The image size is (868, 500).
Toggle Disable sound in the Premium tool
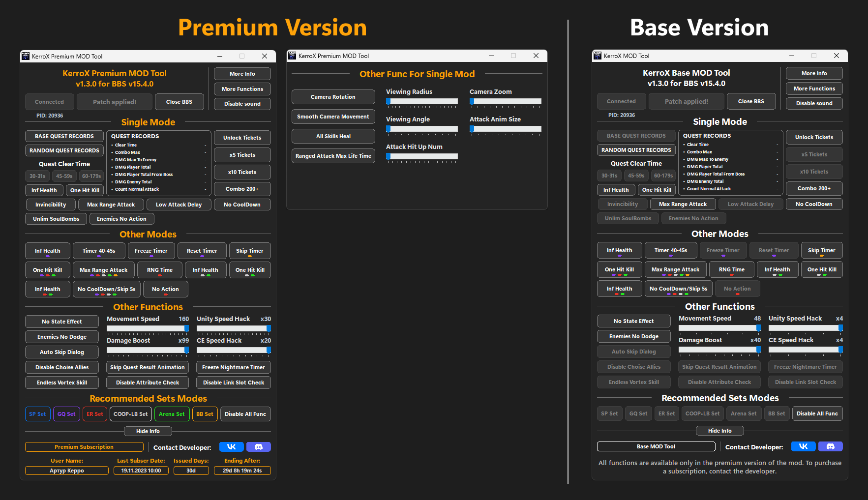click(242, 103)
